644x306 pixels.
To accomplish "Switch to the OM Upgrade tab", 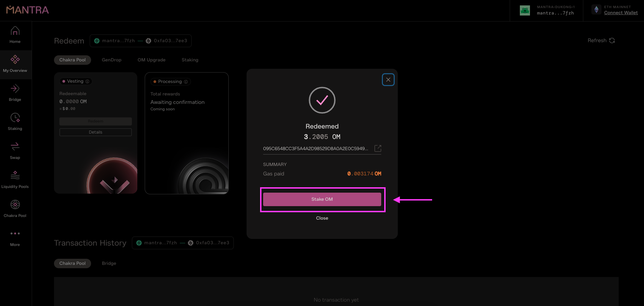I will (151, 60).
